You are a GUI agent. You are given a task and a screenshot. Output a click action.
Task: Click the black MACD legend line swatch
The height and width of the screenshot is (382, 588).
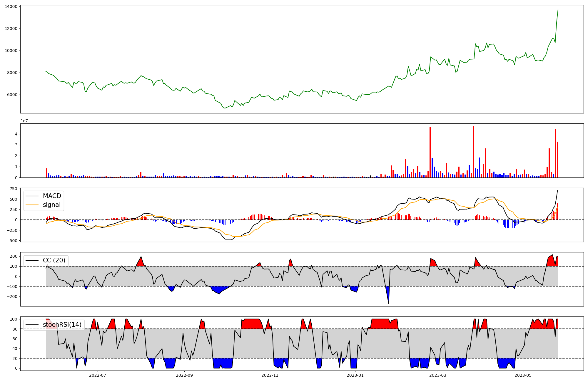click(32, 196)
